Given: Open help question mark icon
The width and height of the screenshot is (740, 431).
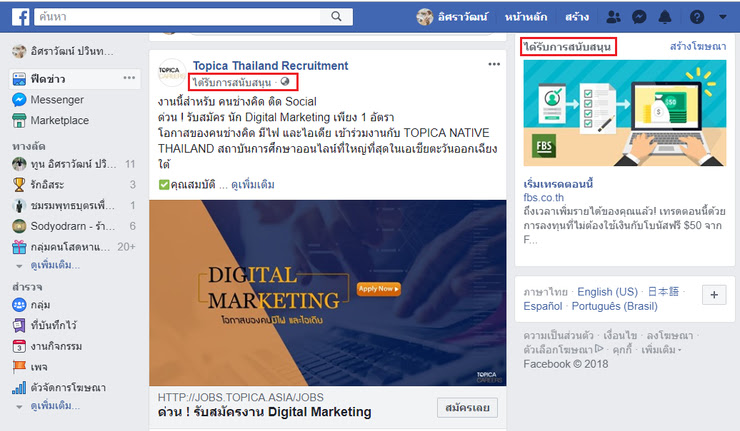Looking at the screenshot, I should click(697, 17).
